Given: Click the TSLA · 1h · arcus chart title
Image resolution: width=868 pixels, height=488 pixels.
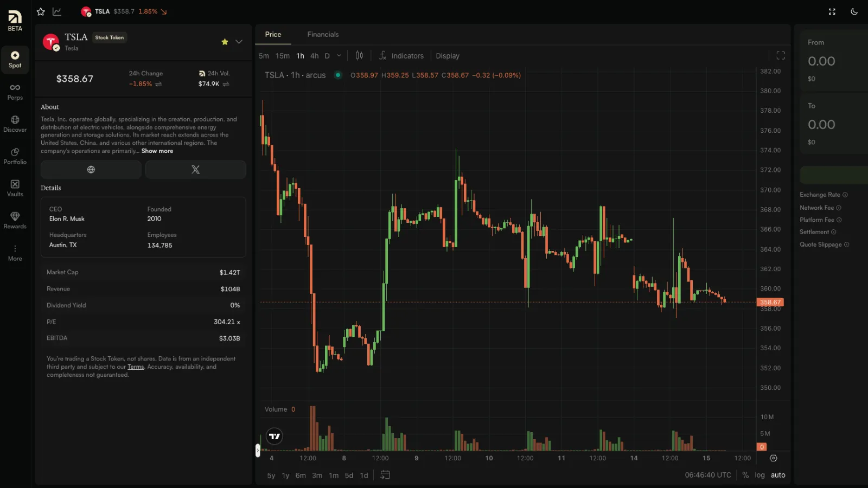Looking at the screenshot, I should 295,75.
